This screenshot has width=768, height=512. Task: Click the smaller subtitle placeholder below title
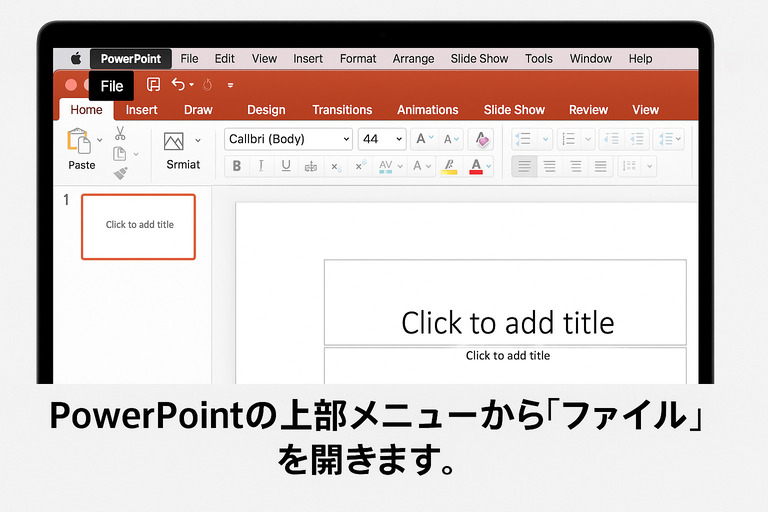[x=505, y=366]
